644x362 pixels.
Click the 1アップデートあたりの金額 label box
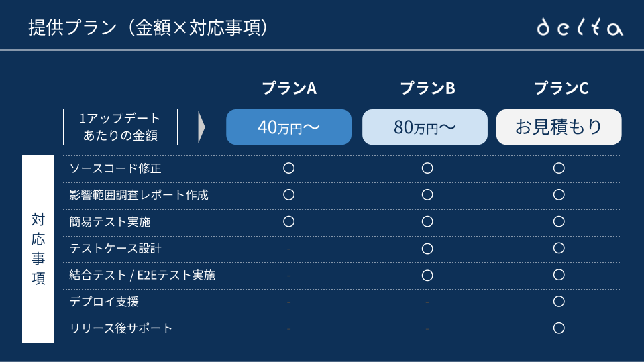(120, 127)
